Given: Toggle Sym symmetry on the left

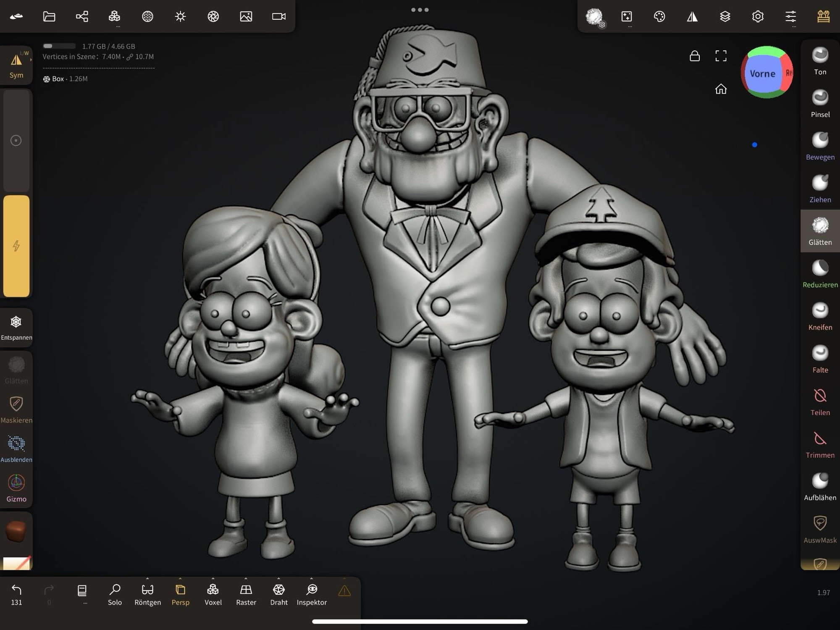Looking at the screenshot, I should click(x=16, y=66).
